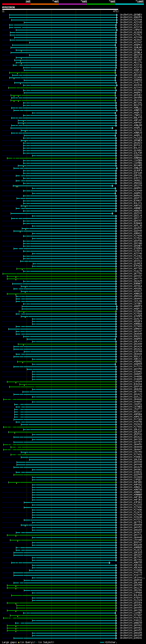The width and height of the screenshot is (146, 644).
Task: Select label UniRef100_Q40934
Action: pyautogui.click(x=131, y=85)
